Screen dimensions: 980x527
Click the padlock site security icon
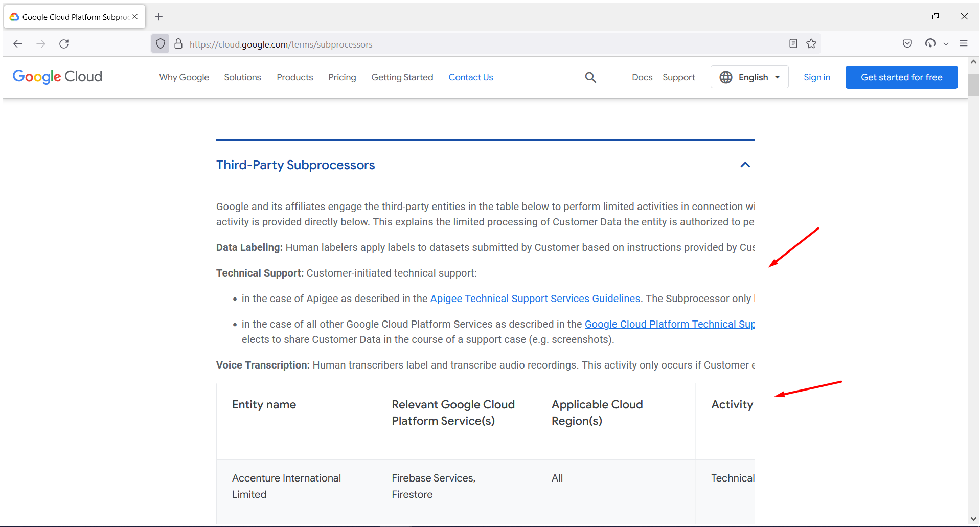tap(178, 44)
